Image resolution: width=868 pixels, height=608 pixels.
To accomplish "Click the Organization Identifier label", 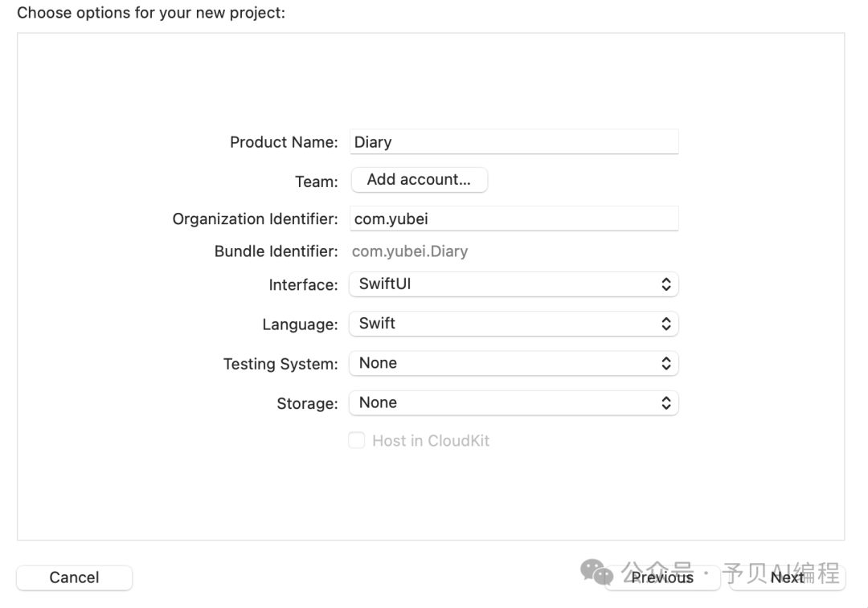I will coord(255,218).
